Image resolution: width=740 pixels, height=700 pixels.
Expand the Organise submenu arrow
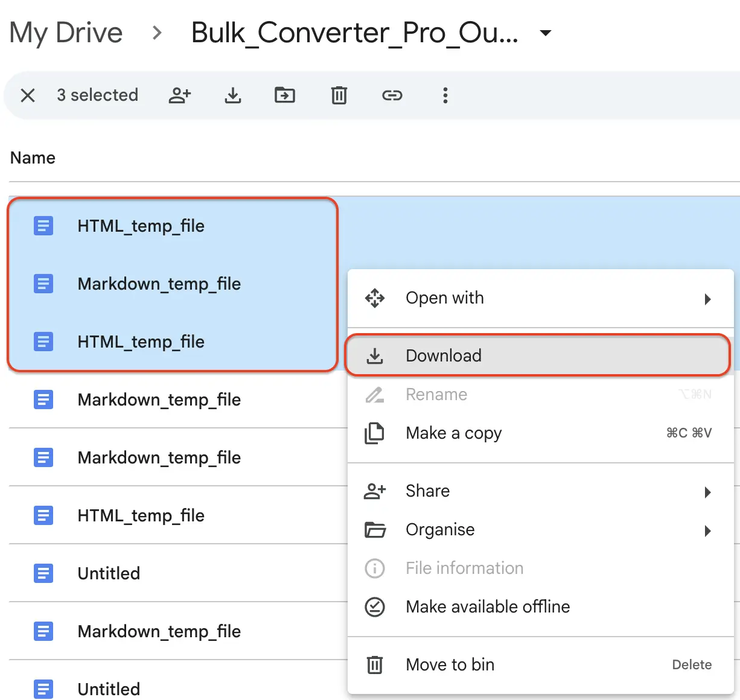708,531
